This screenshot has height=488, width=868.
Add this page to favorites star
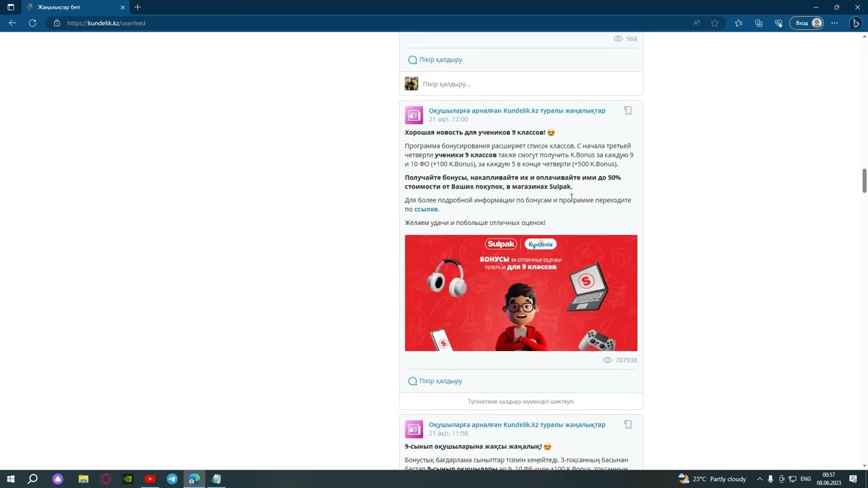(x=715, y=23)
